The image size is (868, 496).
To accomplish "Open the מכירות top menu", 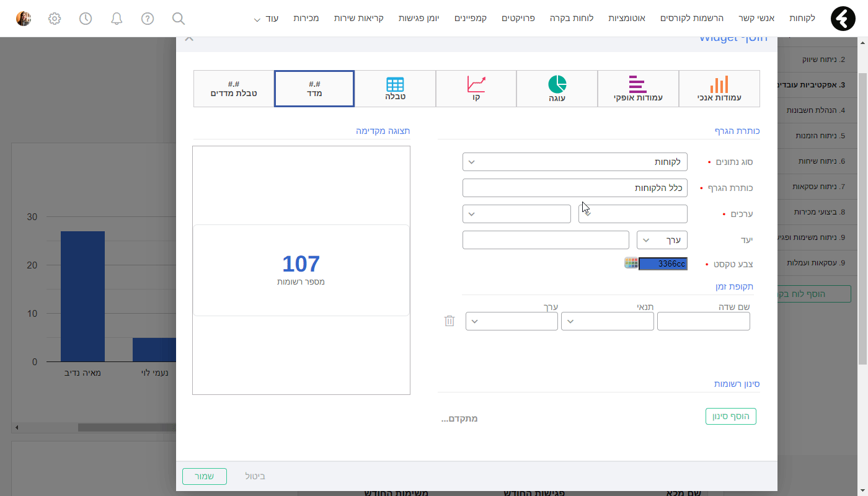I will [x=306, y=19].
